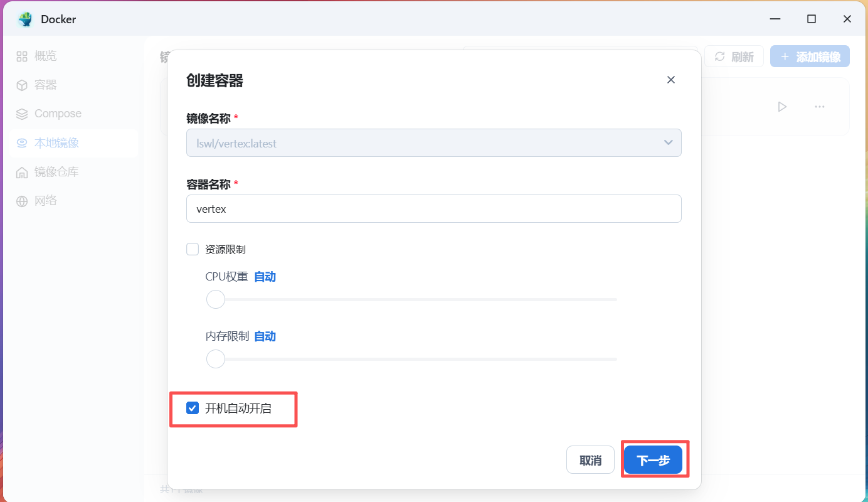The height and width of the screenshot is (502, 868).
Task: Click the Overview (概览) grid icon
Action: pyautogui.click(x=22, y=56)
